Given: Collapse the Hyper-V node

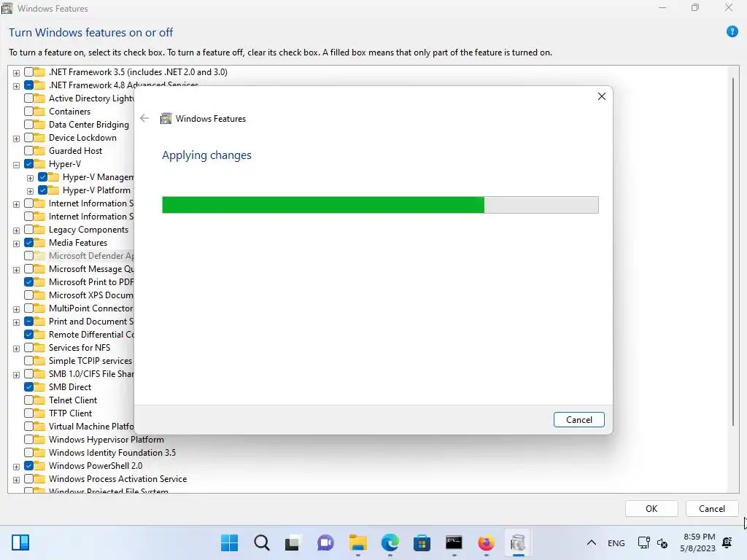Looking at the screenshot, I should coord(16,165).
